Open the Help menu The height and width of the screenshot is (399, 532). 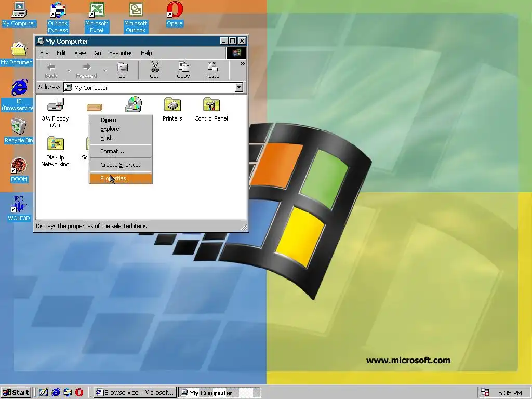pos(146,53)
